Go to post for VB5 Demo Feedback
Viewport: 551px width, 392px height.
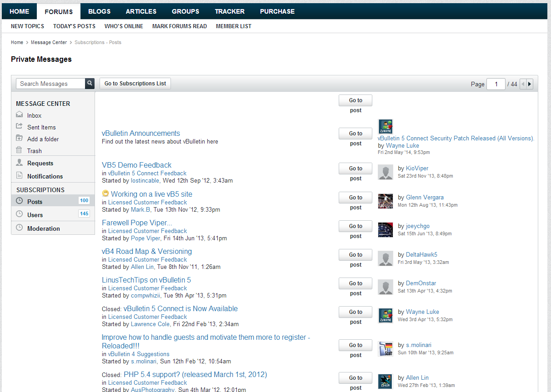(356, 169)
